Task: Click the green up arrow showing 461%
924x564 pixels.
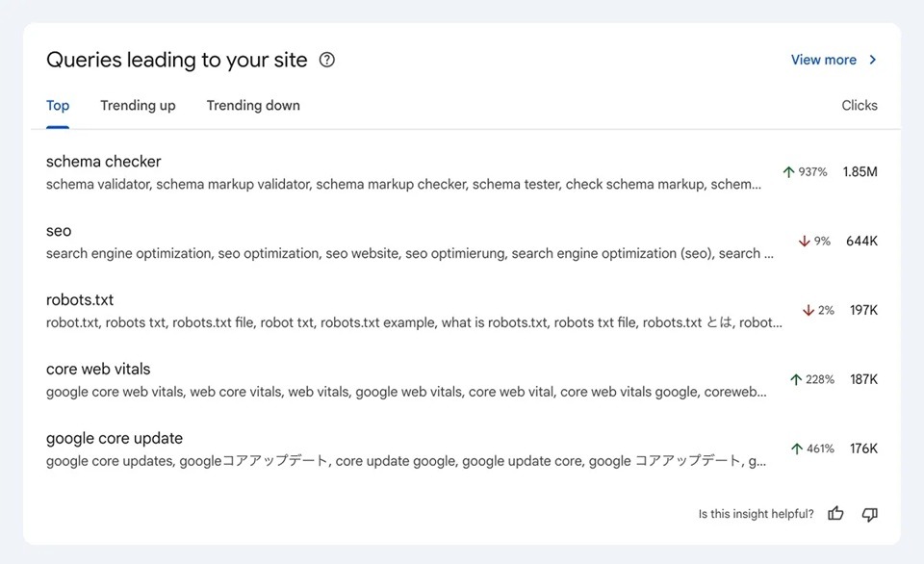Action: pos(796,449)
